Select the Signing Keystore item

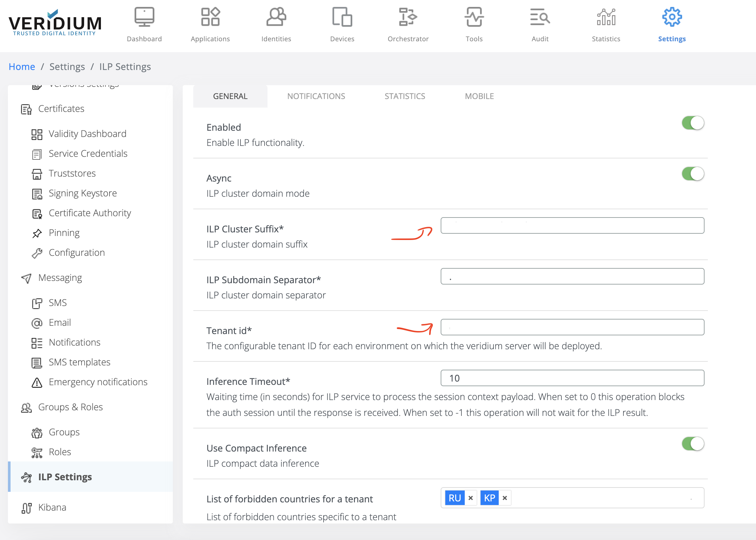click(83, 193)
